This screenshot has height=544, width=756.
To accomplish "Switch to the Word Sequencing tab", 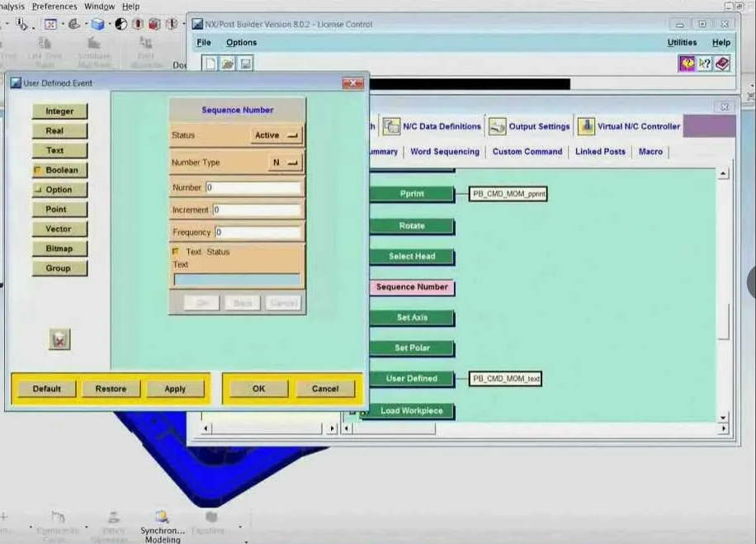I will 445,151.
